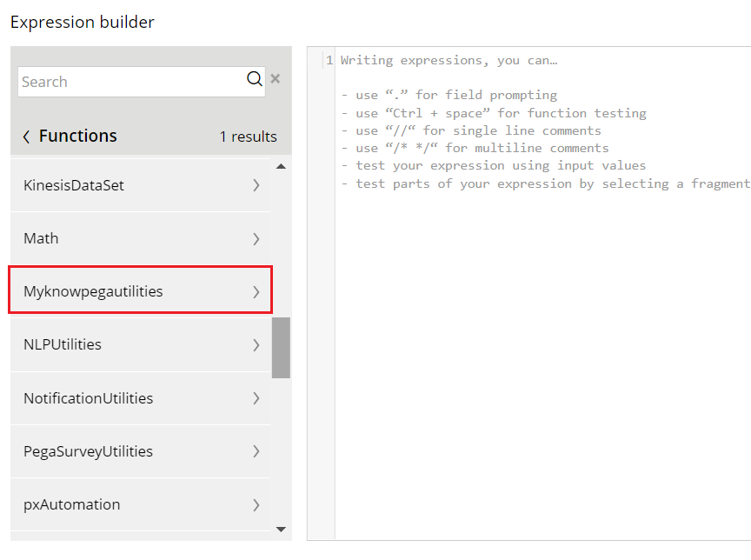This screenshot has width=751, height=560.
Task: Click the Functions header label
Action: 78,136
